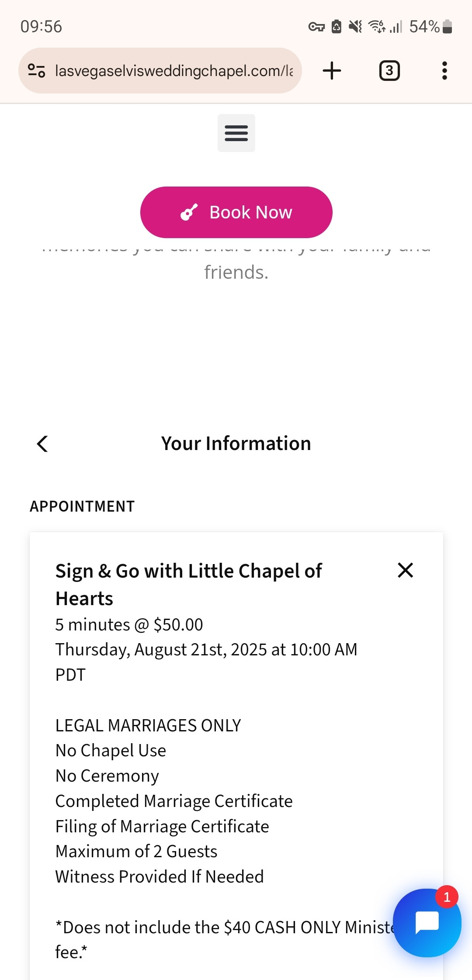This screenshot has height=980, width=472.
Task: Tap the 09:56 clock in status bar
Action: coord(42,27)
